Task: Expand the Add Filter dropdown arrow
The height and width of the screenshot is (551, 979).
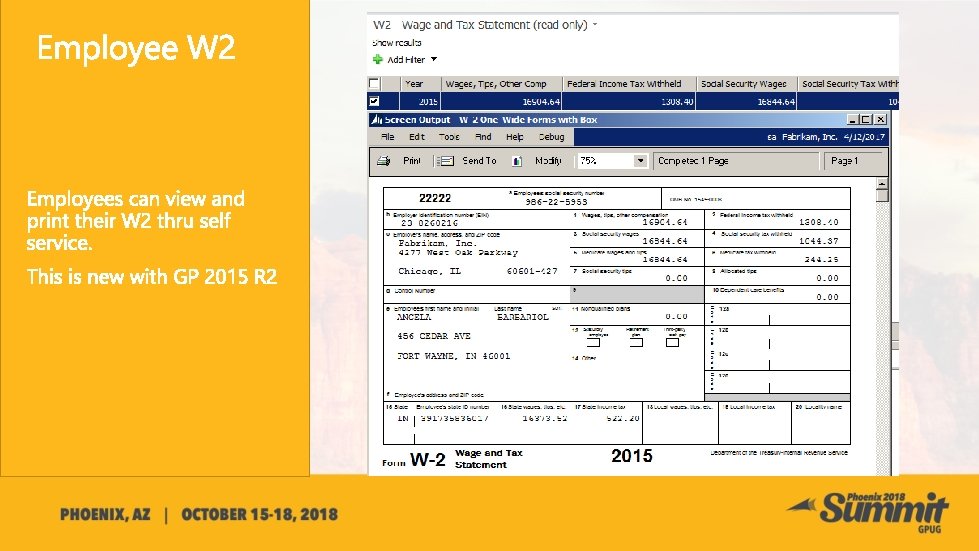Action: pos(434,59)
